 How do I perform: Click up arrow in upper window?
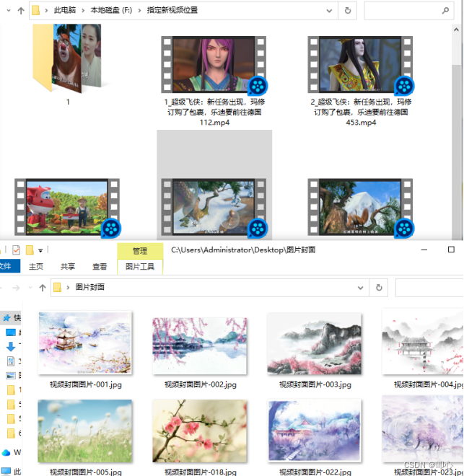[21, 11]
